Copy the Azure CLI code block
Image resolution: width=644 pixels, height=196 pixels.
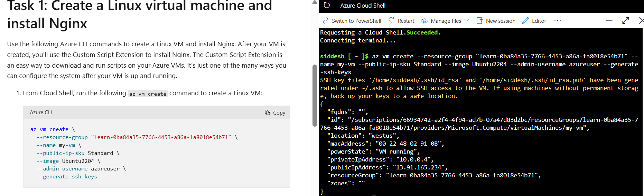click(275, 112)
